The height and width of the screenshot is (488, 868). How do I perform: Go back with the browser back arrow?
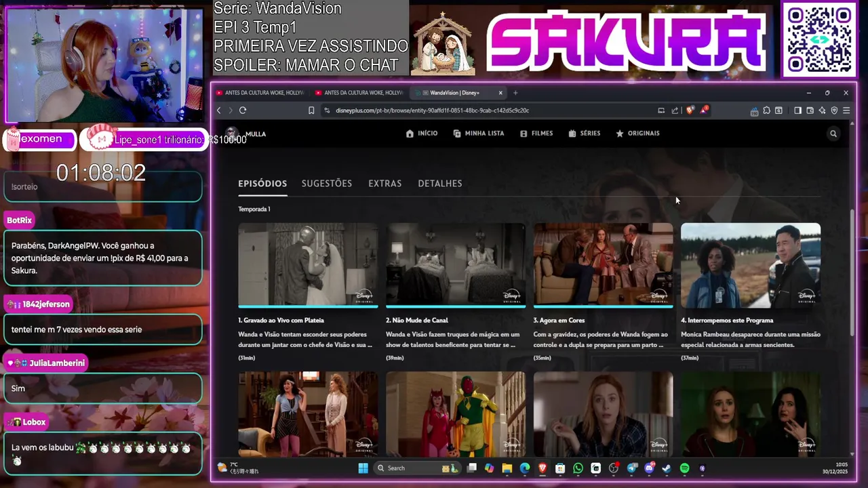(218, 110)
